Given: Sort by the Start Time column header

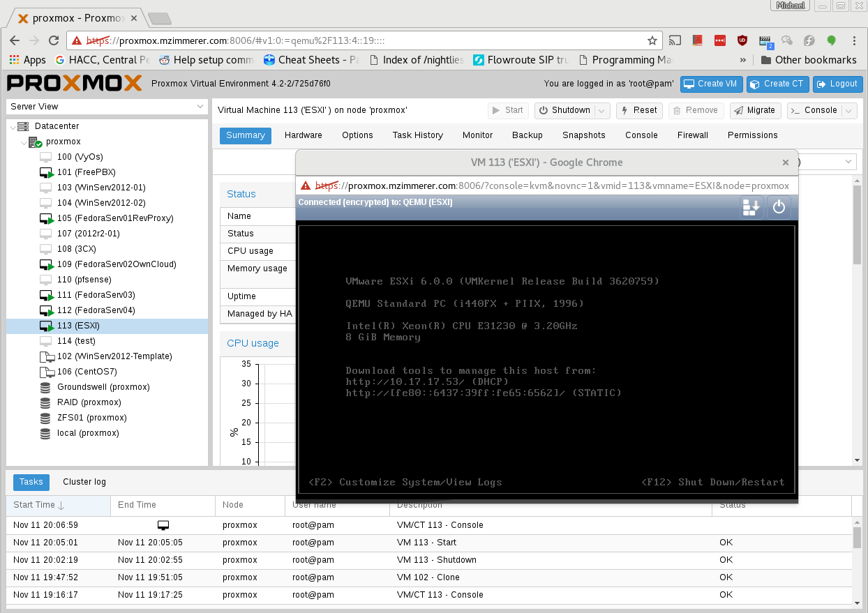Looking at the screenshot, I should [x=59, y=505].
